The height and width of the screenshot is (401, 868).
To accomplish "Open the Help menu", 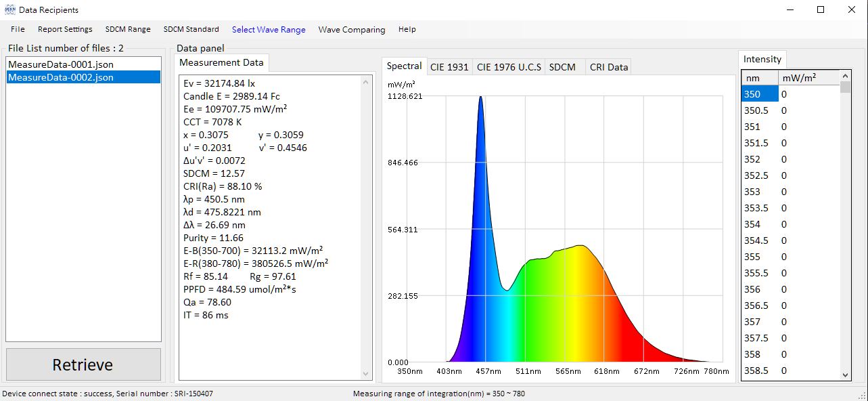I will tap(407, 29).
